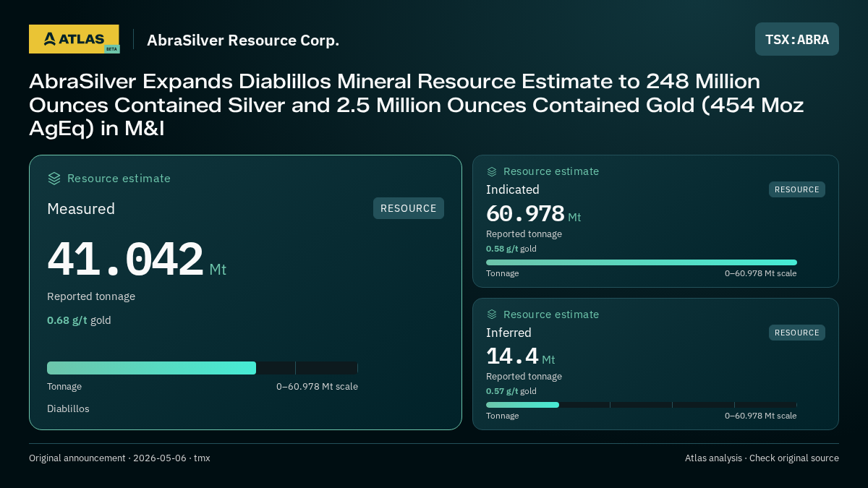868x488 pixels.
Task: Click the TSX:ABRA ticker badge
Action: click(797, 40)
